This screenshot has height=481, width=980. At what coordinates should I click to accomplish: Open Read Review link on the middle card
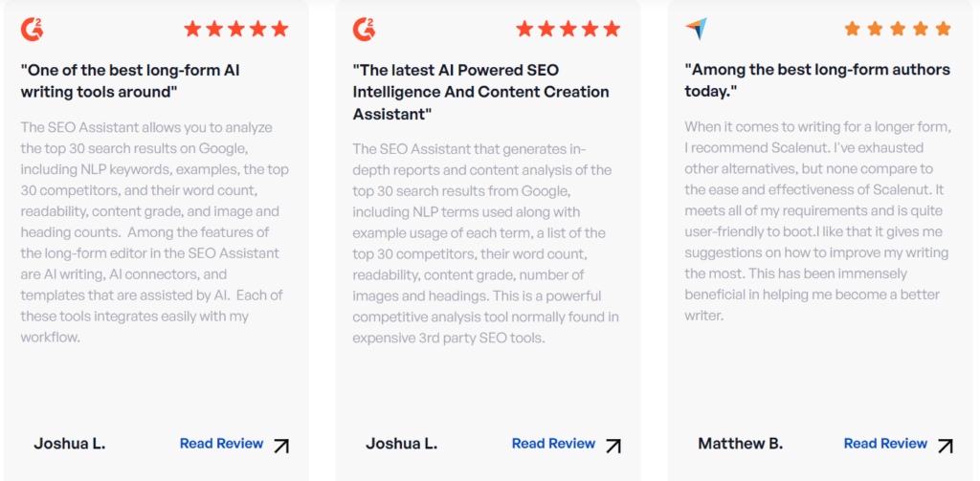[553, 444]
